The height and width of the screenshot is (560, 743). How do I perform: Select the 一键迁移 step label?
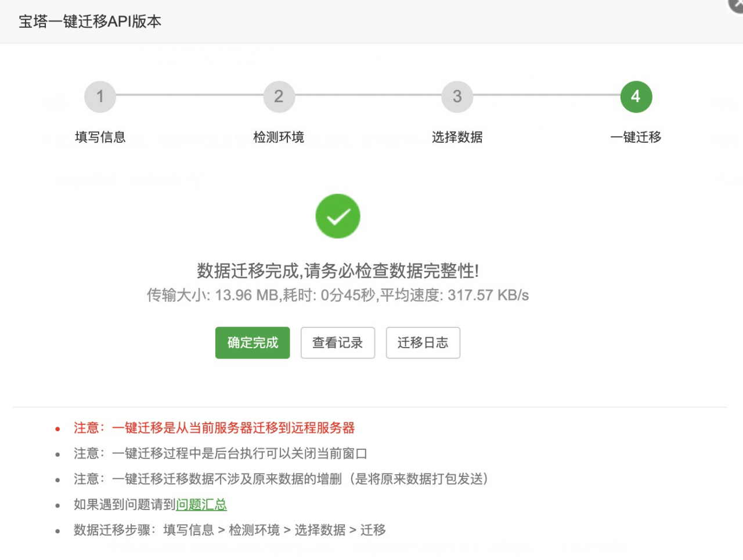tap(636, 137)
